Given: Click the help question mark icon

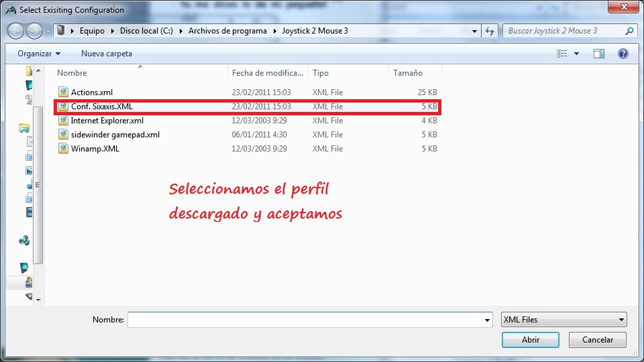Looking at the screenshot, I should (x=623, y=54).
